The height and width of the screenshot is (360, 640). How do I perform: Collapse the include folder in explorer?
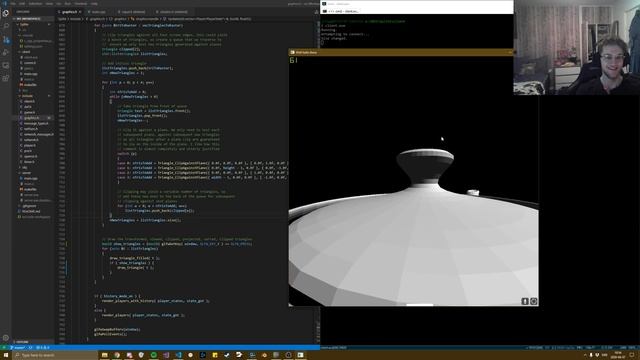[x=27, y=96]
